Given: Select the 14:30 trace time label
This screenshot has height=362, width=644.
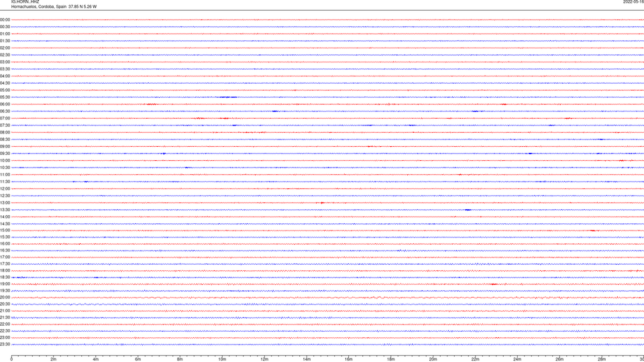Looking at the screenshot, I should pos(5,224).
